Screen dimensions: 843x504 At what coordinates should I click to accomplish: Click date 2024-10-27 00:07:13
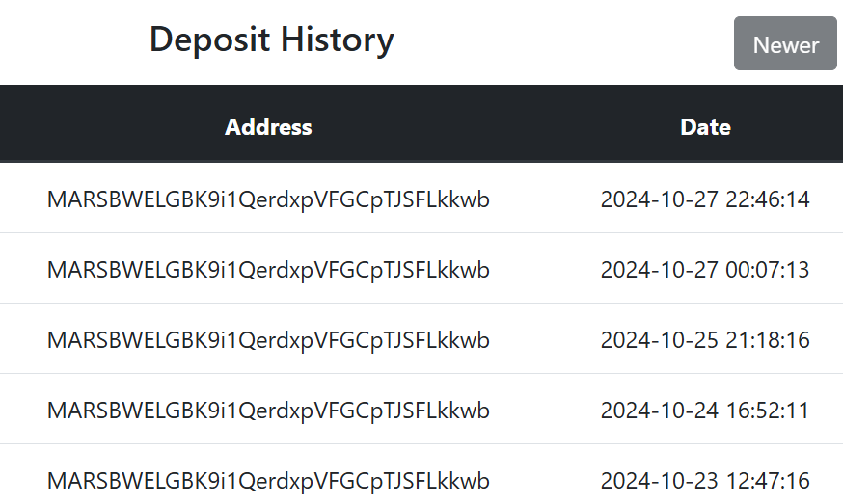click(705, 270)
